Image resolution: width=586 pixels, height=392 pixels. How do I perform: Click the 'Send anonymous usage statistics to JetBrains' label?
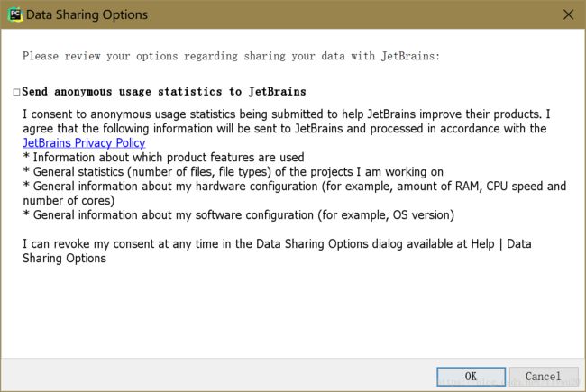click(x=164, y=92)
